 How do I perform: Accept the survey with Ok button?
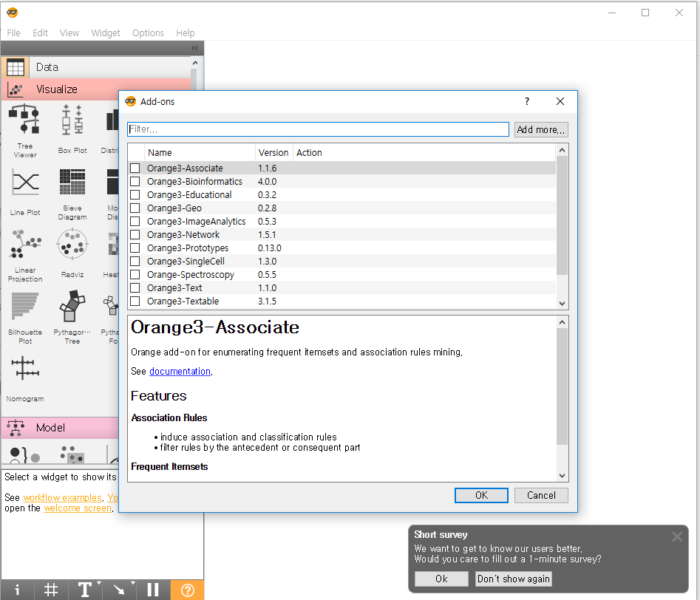441,579
